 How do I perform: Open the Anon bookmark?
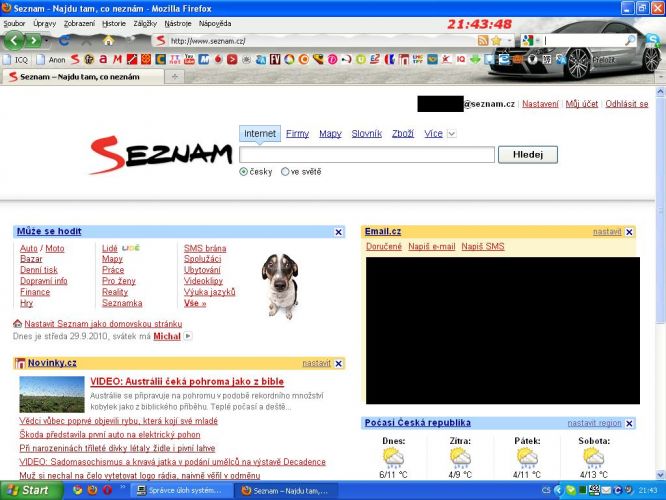(51, 59)
